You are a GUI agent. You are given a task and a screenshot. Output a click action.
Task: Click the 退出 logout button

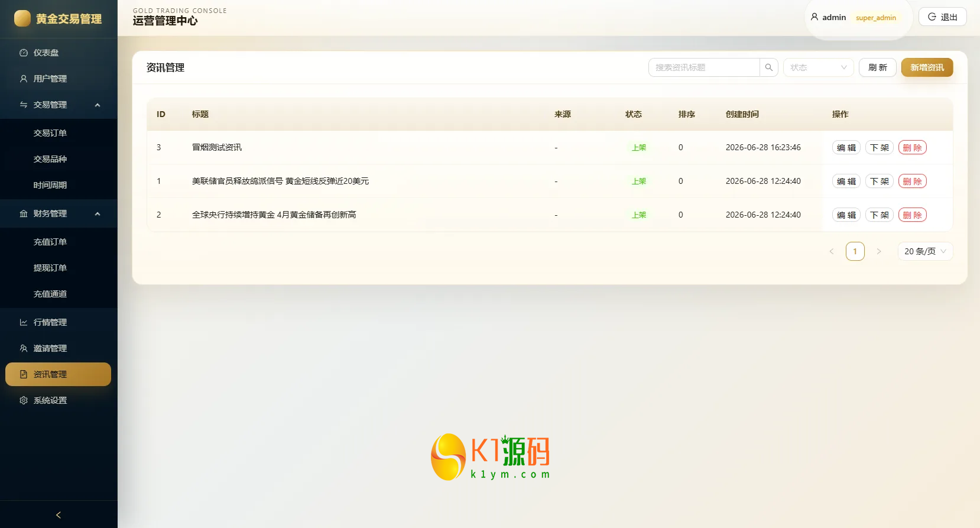click(943, 17)
